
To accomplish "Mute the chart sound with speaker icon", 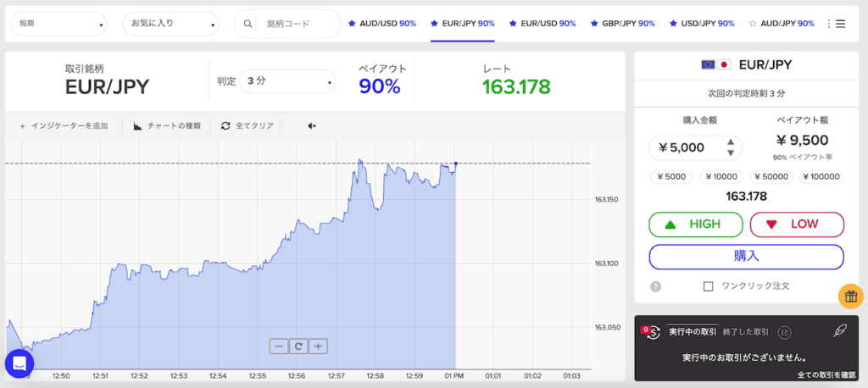I will point(311,126).
